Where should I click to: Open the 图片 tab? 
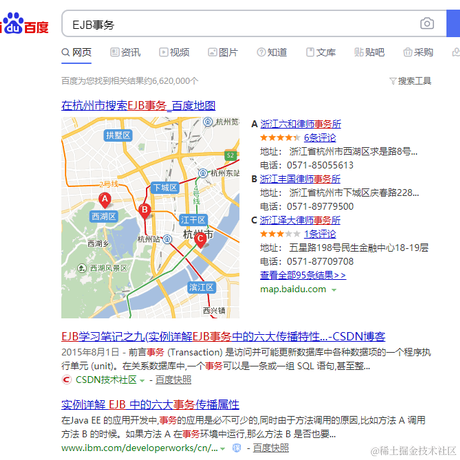[x=223, y=52]
